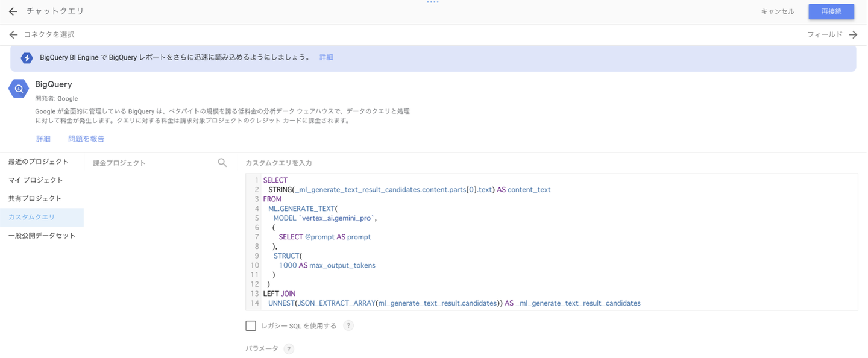868x358 pixels.
Task: Click the back arrow beside チャットクエリ
Action: click(13, 11)
